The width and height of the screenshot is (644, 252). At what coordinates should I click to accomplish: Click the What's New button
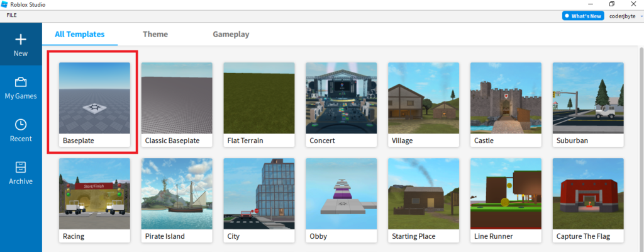coord(583,16)
